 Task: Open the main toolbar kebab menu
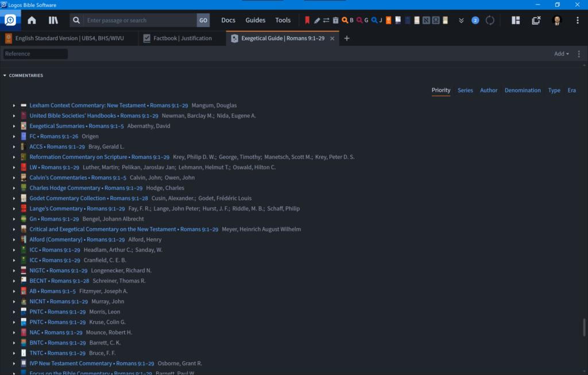click(x=578, y=20)
